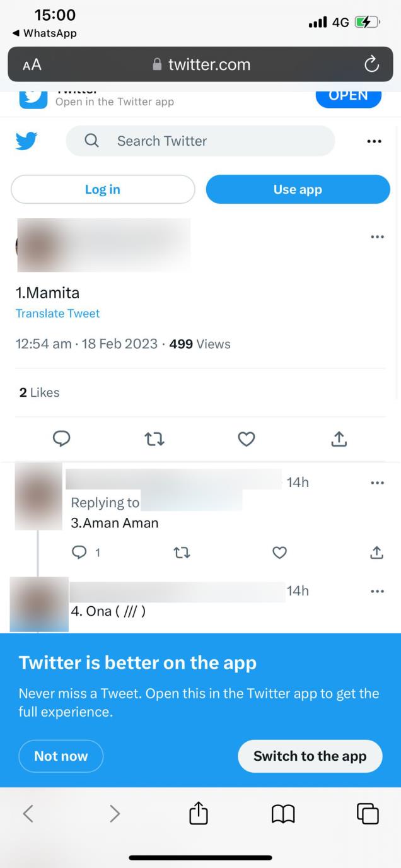Screen dimensions: 401x868
Task: Go back to WhatsApp app
Action: click(44, 33)
